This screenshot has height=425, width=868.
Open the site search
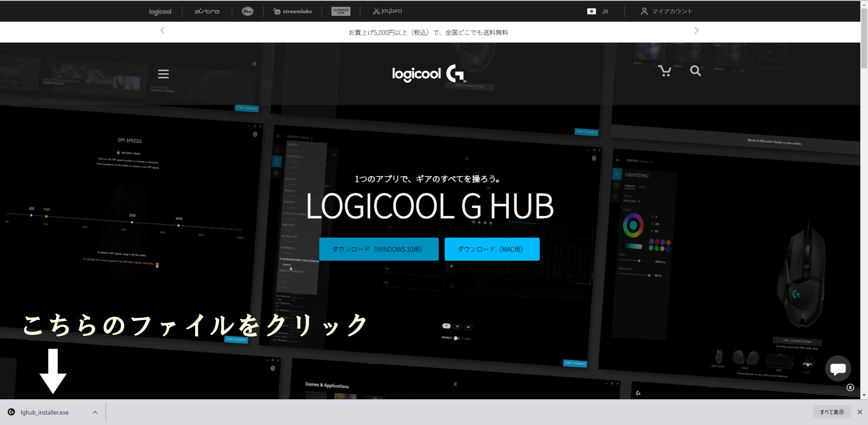[695, 71]
